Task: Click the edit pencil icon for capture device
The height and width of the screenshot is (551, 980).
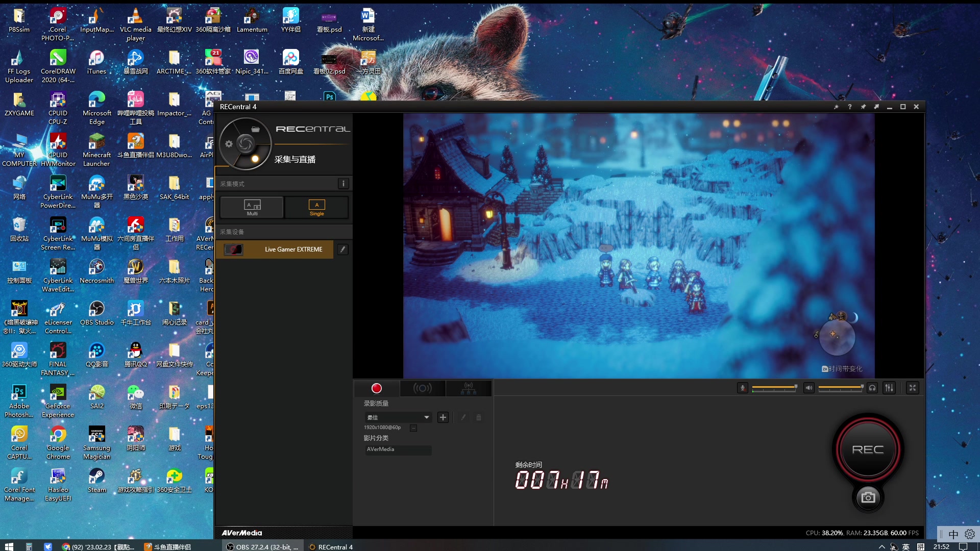Action: point(342,249)
